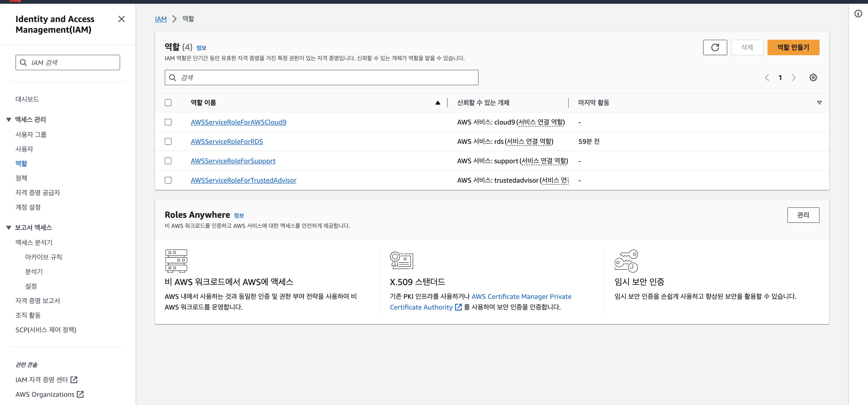This screenshot has height=405, width=868.
Task: Navigate to 대시보드 in the sidebar
Action: click(27, 99)
